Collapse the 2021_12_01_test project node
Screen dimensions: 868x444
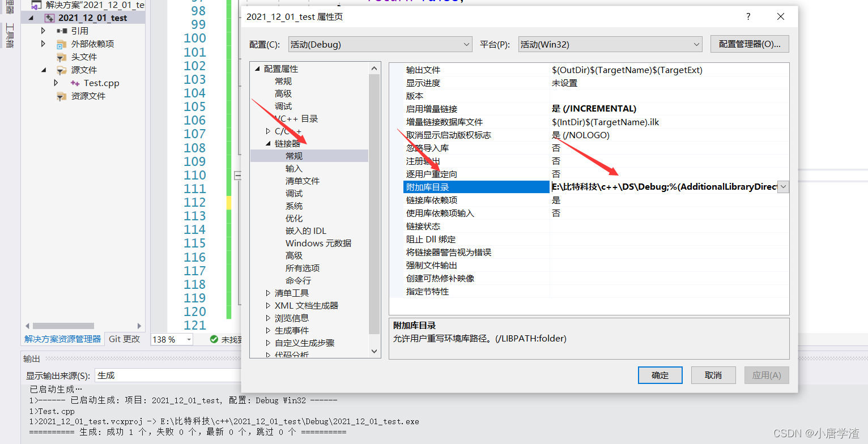(x=31, y=18)
